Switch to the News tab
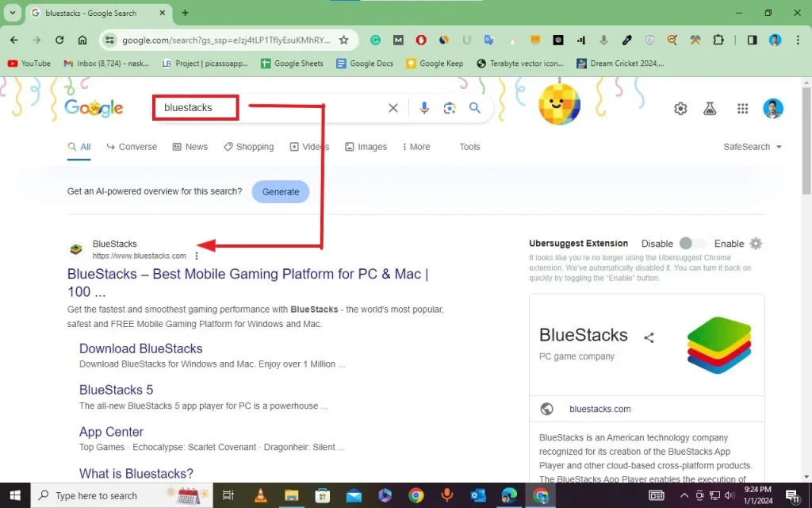Image resolution: width=812 pixels, height=508 pixels. (190, 147)
